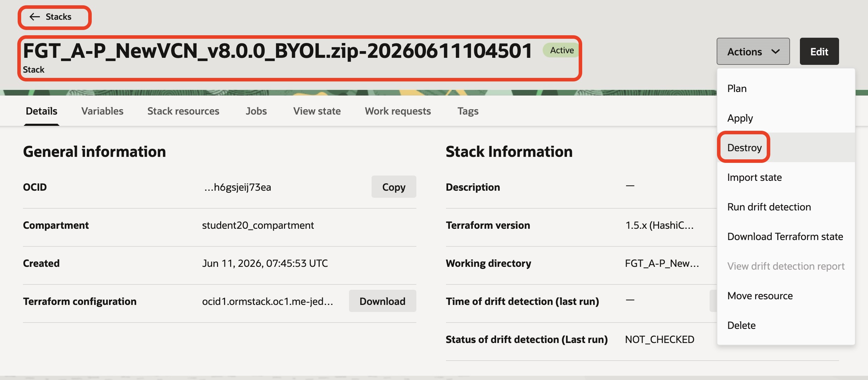Click the OCID value ...h6gsjeij73ea
The image size is (868, 380).
tap(237, 187)
